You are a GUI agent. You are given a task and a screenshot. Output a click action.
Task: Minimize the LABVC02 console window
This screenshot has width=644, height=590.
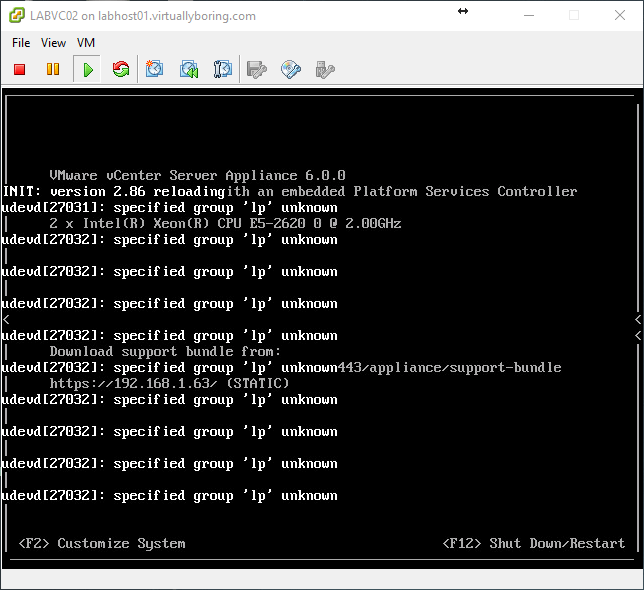tap(529, 16)
